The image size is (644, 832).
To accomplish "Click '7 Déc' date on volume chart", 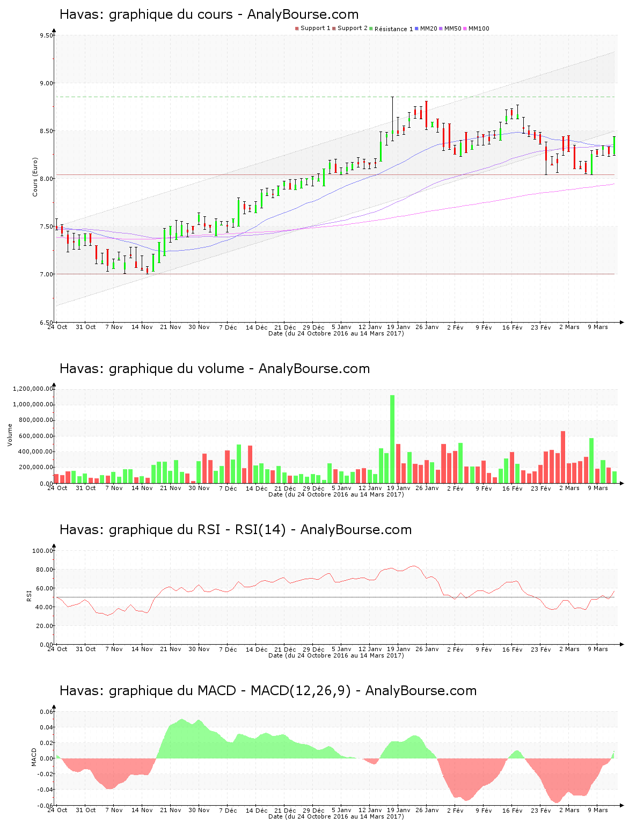I will pyautogui.click(x=228, y=488).
